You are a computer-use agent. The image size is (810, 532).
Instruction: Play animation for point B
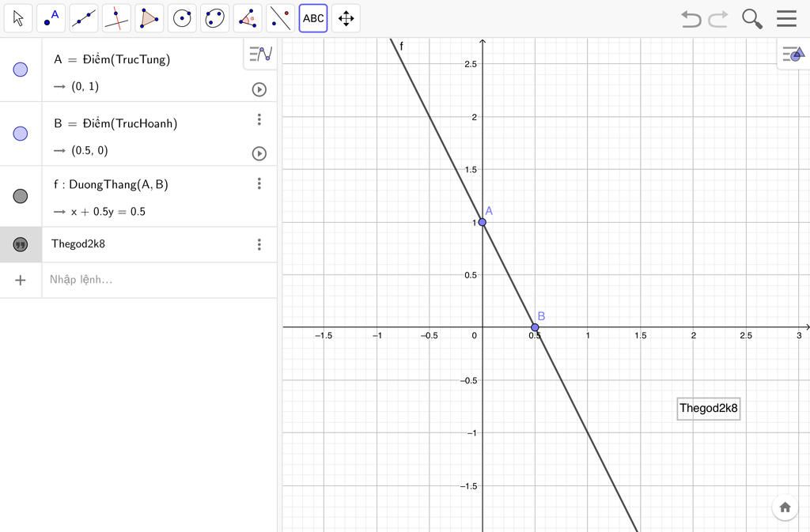(x=259, y=154)
